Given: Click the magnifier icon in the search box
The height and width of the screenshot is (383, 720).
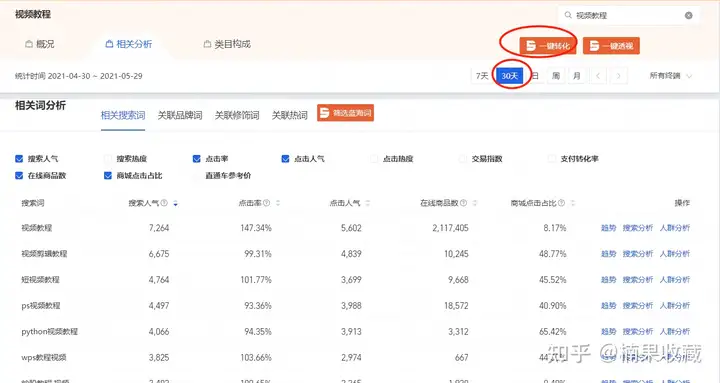Looking at the screenshot, I should coord(568,15).
